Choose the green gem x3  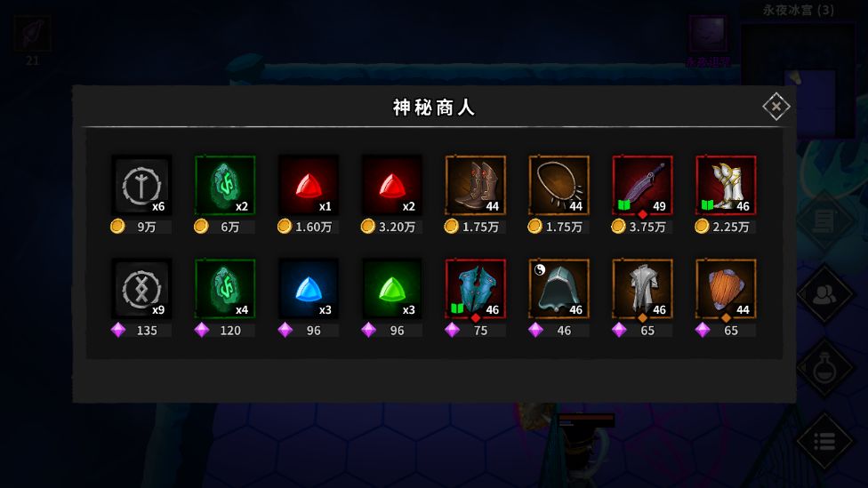click(x=392, y=288)
